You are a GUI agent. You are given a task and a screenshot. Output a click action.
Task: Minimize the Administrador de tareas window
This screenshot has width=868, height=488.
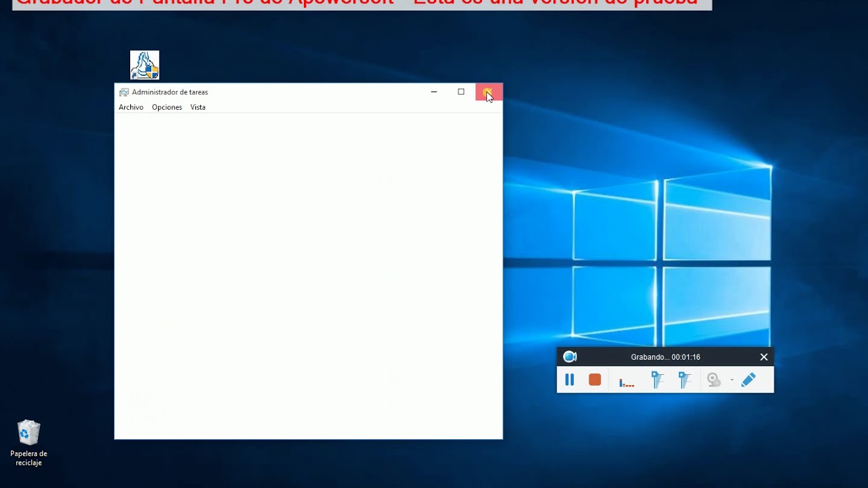tap(434, 92)
